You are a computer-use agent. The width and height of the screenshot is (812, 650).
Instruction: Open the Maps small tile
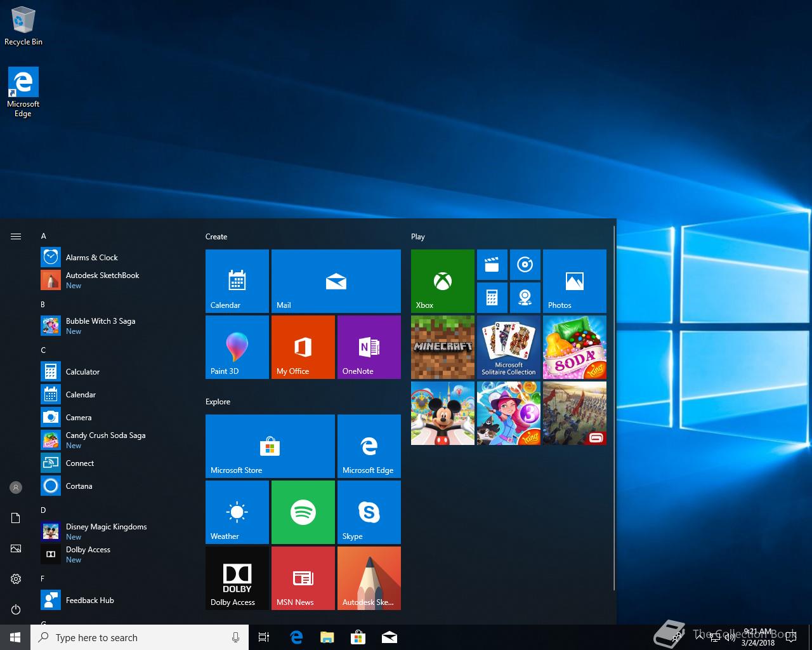[525, 298]
